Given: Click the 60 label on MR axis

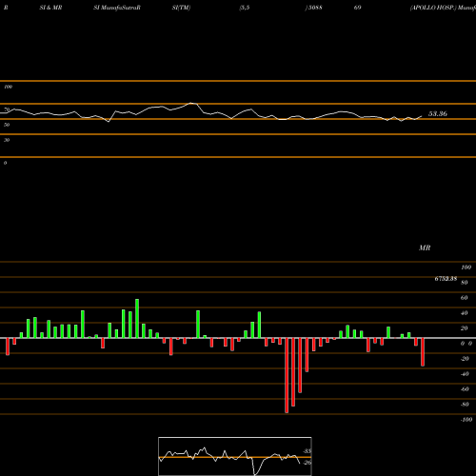Looking at the screenshot, I should [x=465, y=298].
